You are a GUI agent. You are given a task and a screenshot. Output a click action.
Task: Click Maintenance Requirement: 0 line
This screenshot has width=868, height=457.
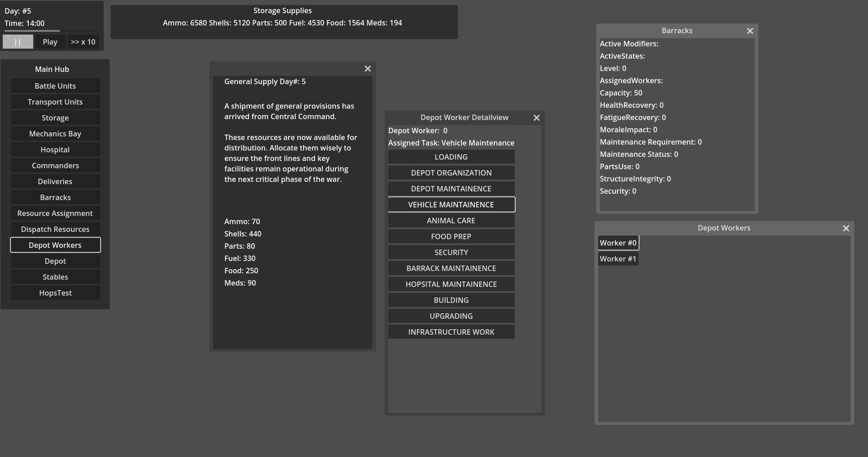coord(650,142)
